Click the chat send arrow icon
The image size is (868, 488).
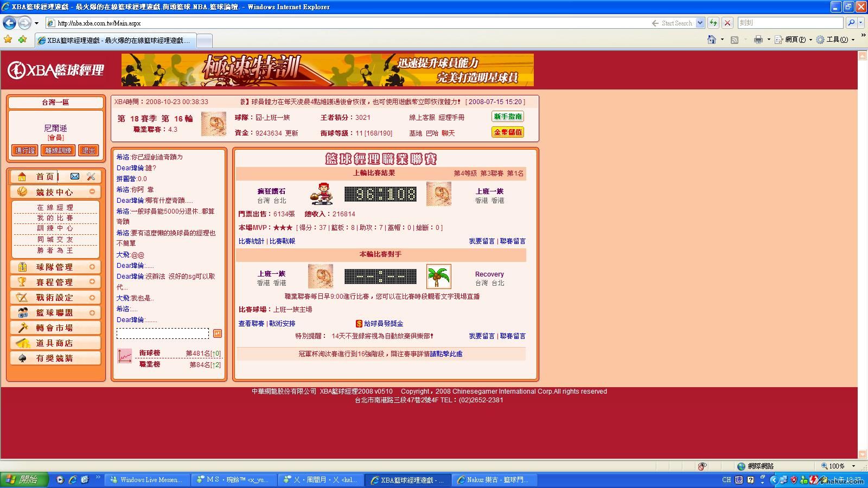pyautogui.click(x=217, y=333)
